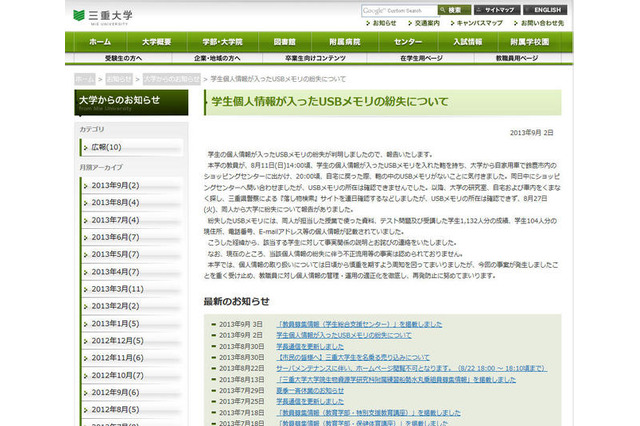
Task: Open the 2013年4月(7) archive
Action: (131, 272)
